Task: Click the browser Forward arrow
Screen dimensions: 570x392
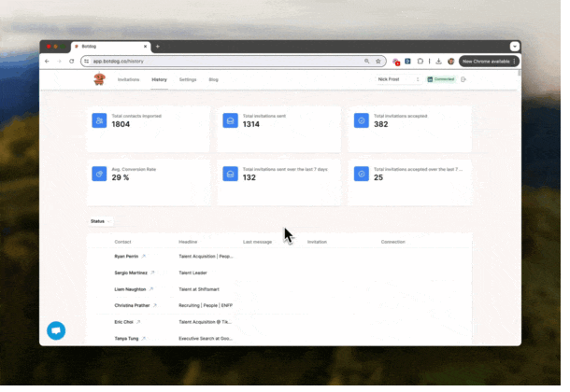Action: tap(59, 62)
